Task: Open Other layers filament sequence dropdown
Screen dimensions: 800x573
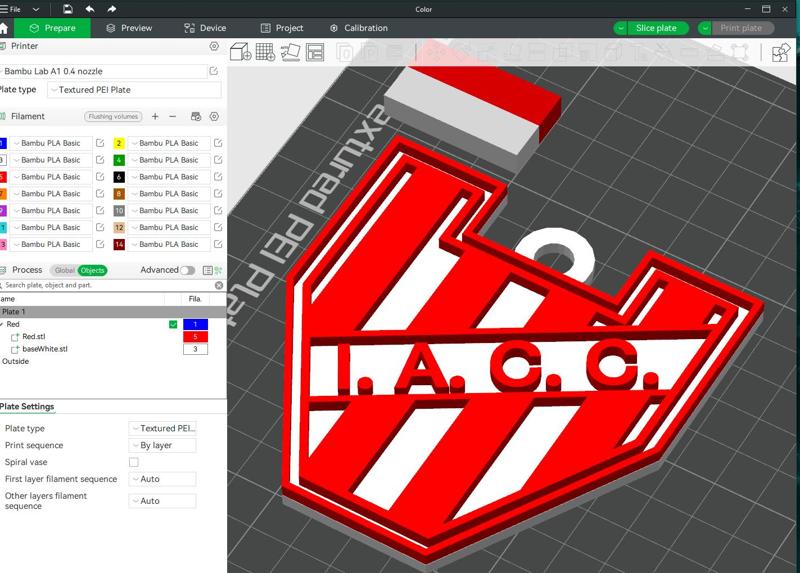Action: (162, 501)
